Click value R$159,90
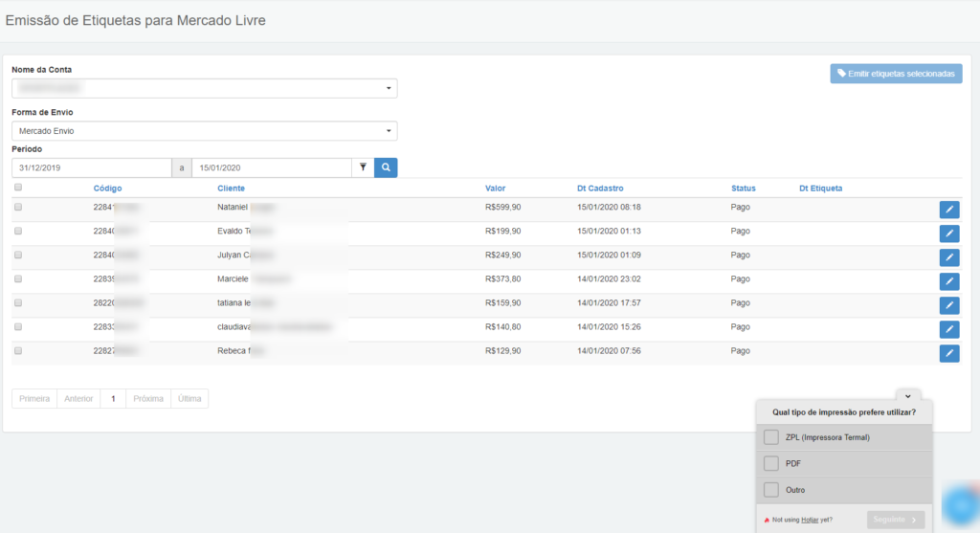This screenshot has height=533, width=980. click(502, 302)
